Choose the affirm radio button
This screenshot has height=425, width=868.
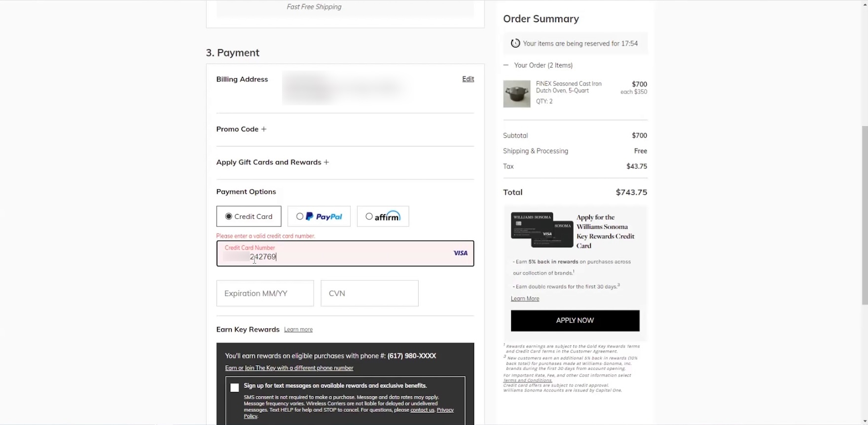(369, 216)
